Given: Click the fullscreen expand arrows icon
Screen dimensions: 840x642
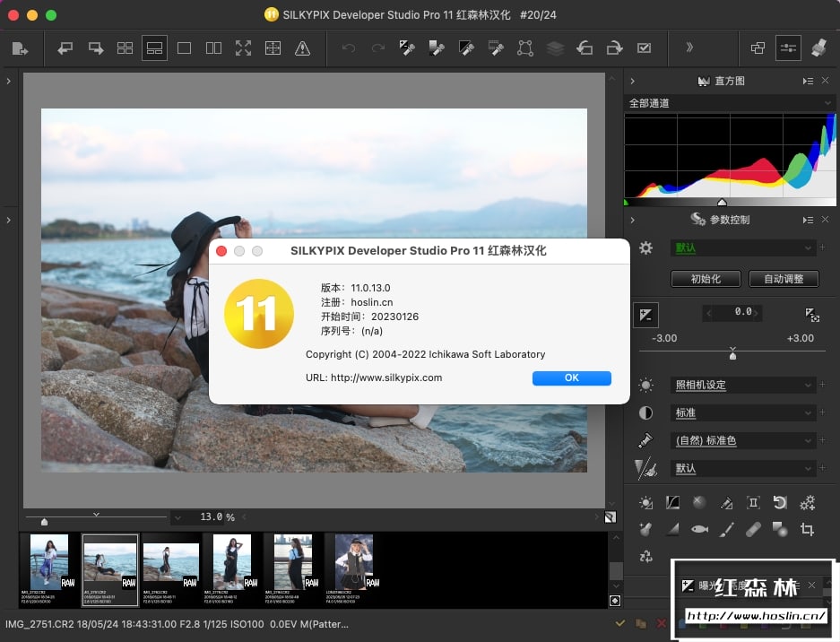Looking at the screenshot, I should [x=243, y=48].
